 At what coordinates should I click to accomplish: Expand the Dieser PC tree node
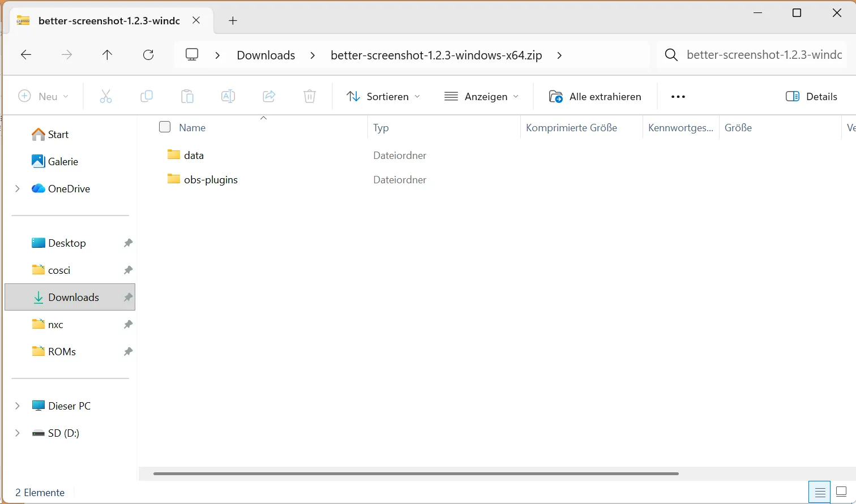click(x=18, y=406)
